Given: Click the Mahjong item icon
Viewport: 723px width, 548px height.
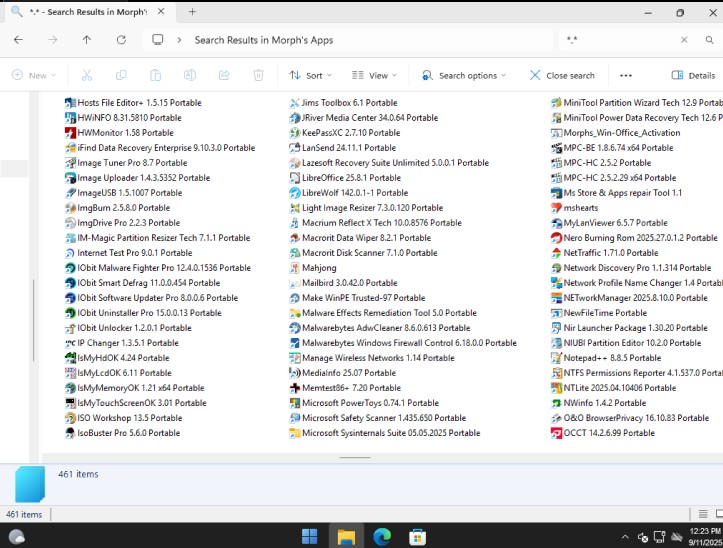Looking at the screenshot, I should click(295, 268).
